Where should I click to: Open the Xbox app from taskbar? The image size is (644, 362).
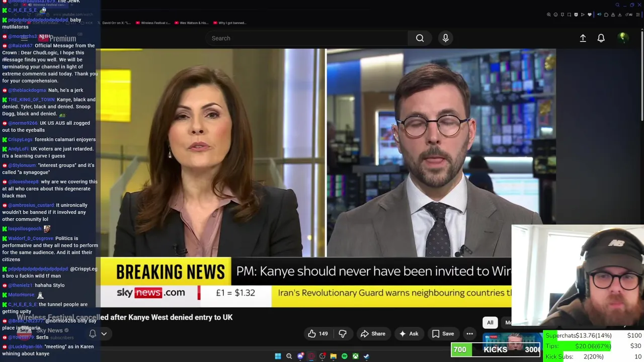(x=356, y=356)
